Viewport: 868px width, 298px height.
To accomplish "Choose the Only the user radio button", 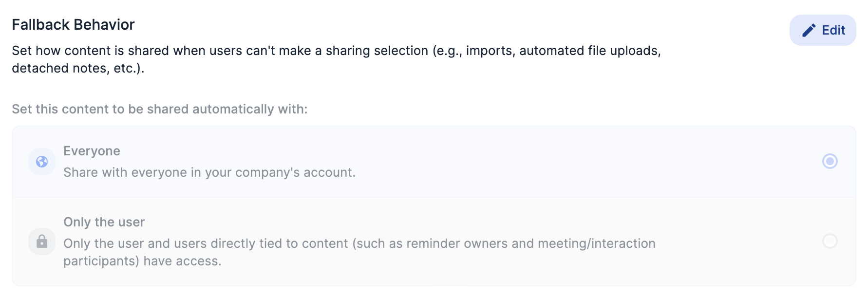I will click(830, 241).
